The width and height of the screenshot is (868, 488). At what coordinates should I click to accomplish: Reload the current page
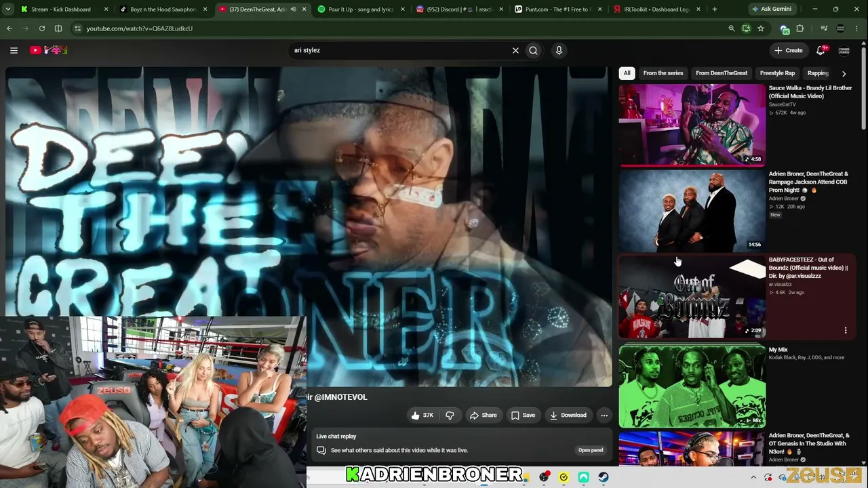click(x=42, y=28)
